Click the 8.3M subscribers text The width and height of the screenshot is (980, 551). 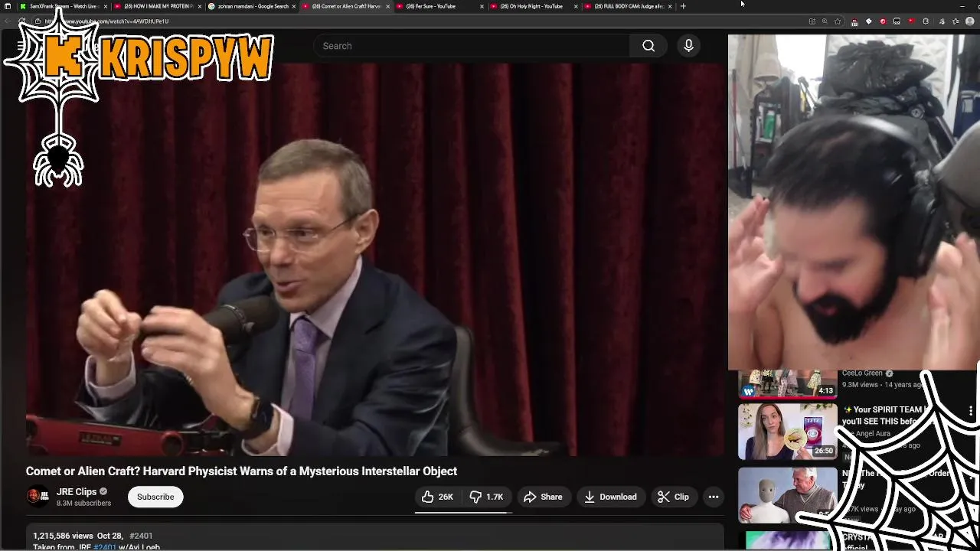click(83, 504)
